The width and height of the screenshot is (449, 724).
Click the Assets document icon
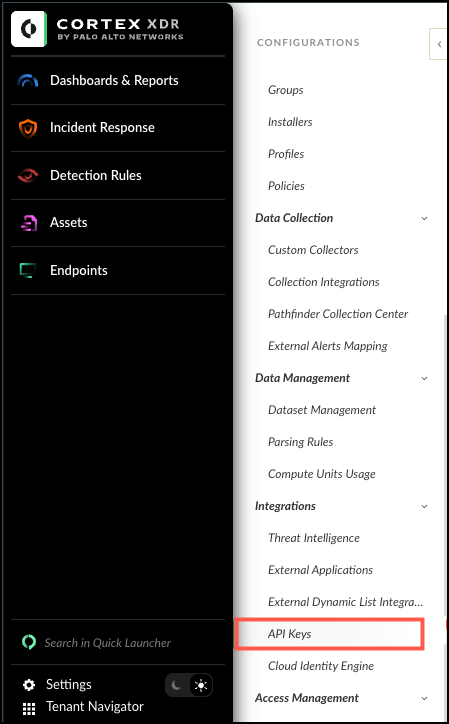[x=28, y=223]
